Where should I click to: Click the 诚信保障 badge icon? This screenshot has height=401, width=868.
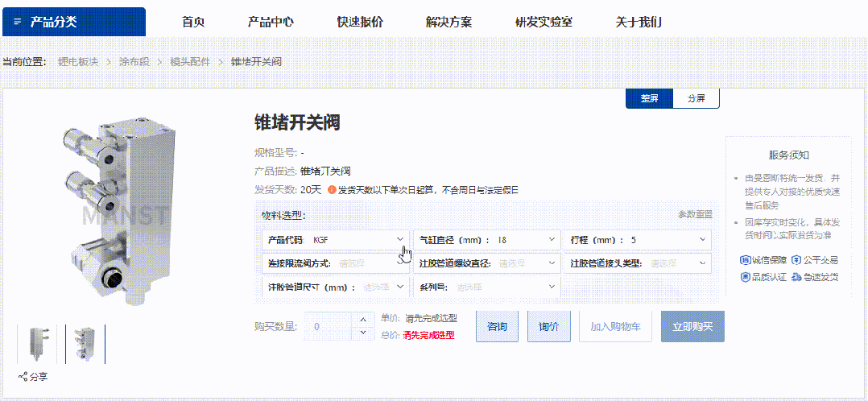(x=746, y=260)
